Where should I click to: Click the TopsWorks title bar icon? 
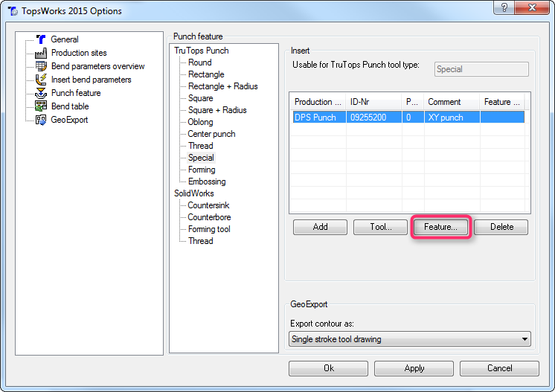click(13, 11)
